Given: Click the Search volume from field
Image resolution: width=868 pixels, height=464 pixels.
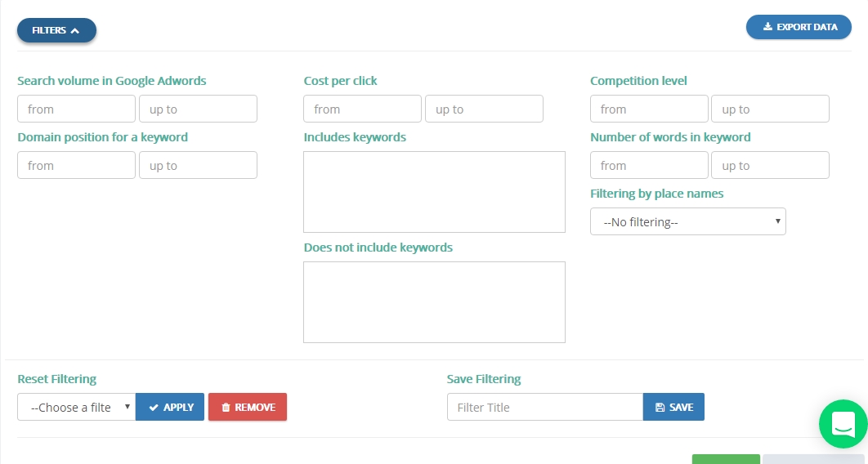Looking at the screenshot, I should 76,109.
